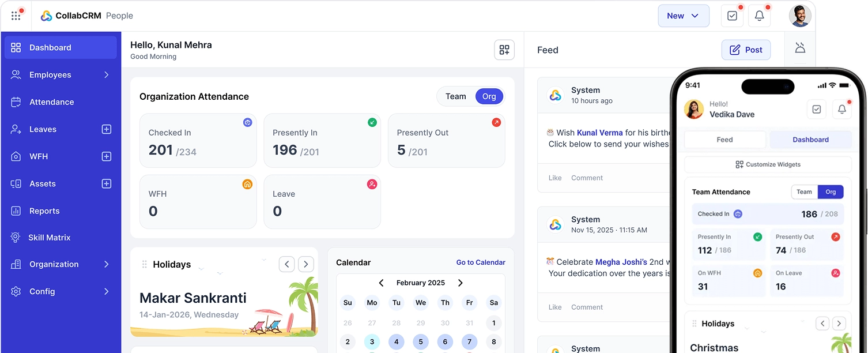
Task: Select February 5 on the mini calendar
Action: 421,342
